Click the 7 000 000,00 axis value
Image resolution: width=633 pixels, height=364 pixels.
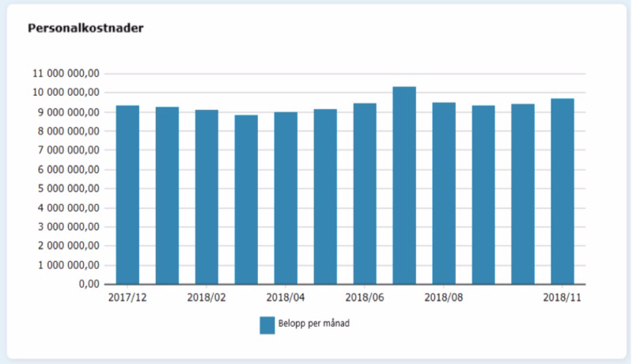(69, 150)
